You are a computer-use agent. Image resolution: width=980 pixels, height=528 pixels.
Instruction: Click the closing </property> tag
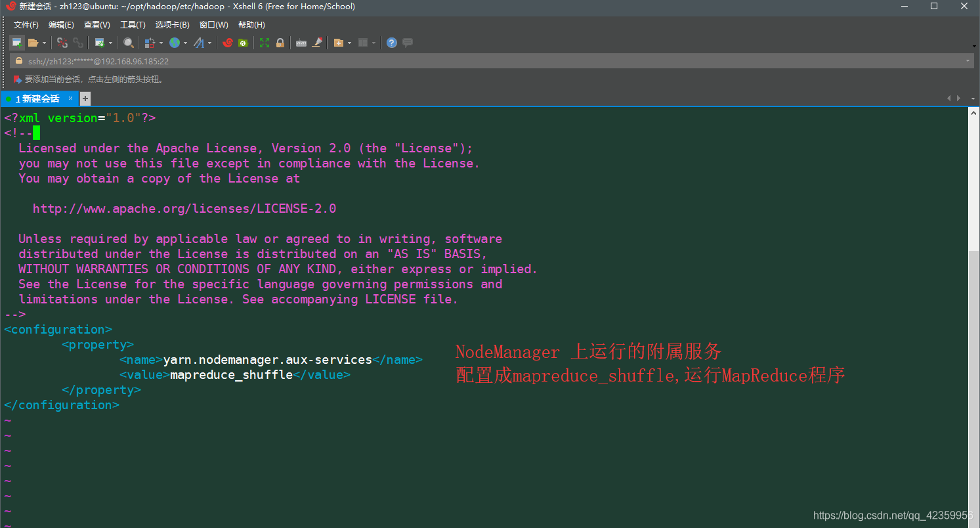[102, 390]
